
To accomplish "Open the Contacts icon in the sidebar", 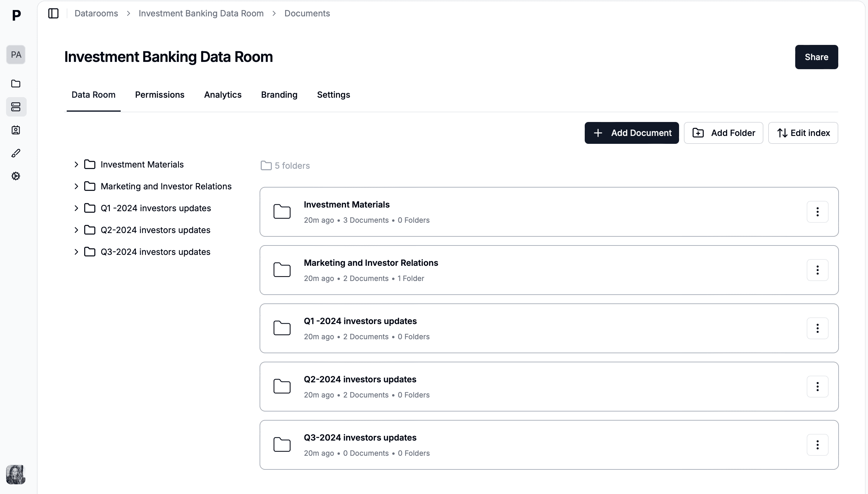I will 16,130.
